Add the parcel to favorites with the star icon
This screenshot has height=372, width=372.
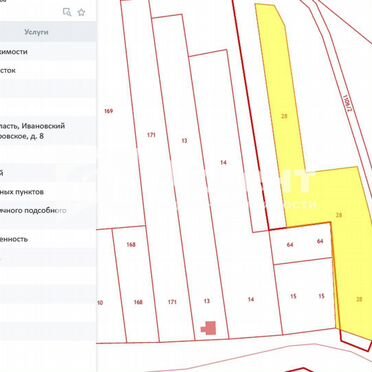81,12
